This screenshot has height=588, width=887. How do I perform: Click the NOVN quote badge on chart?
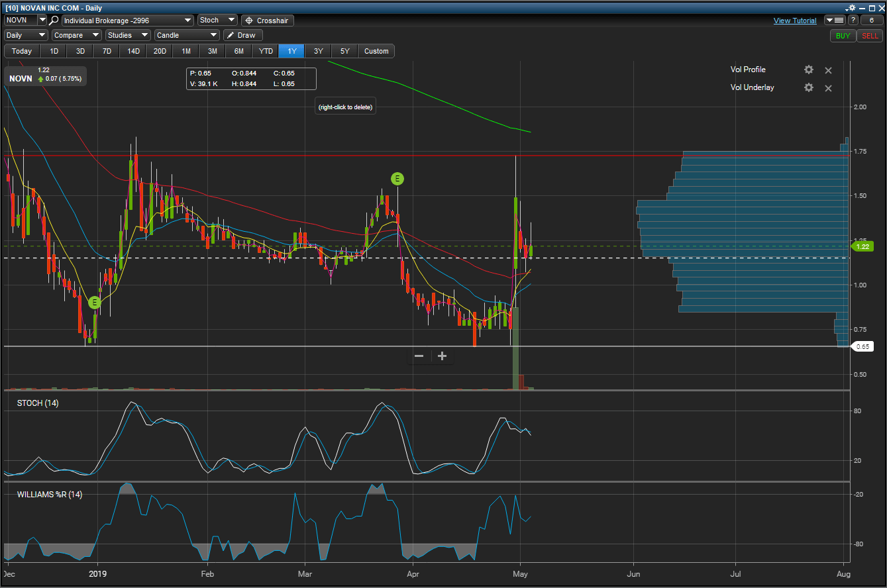[45, 75]
